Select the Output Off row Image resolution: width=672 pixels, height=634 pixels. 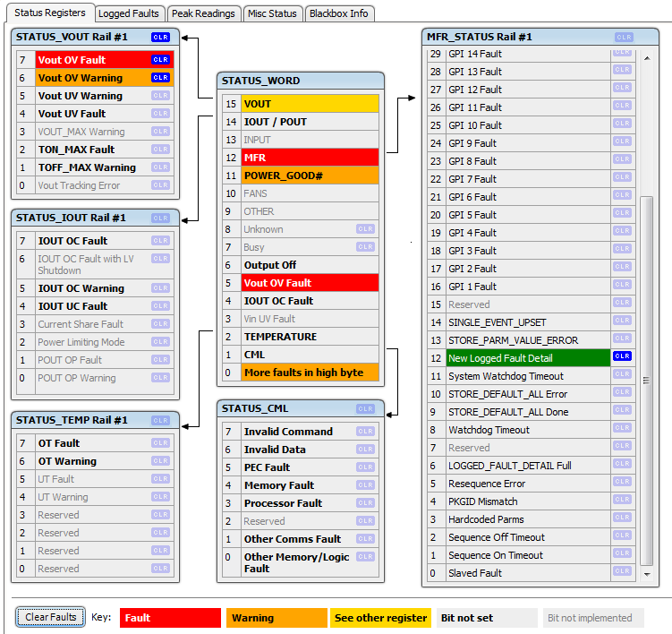pyautogui.click(x=301, y=265)
